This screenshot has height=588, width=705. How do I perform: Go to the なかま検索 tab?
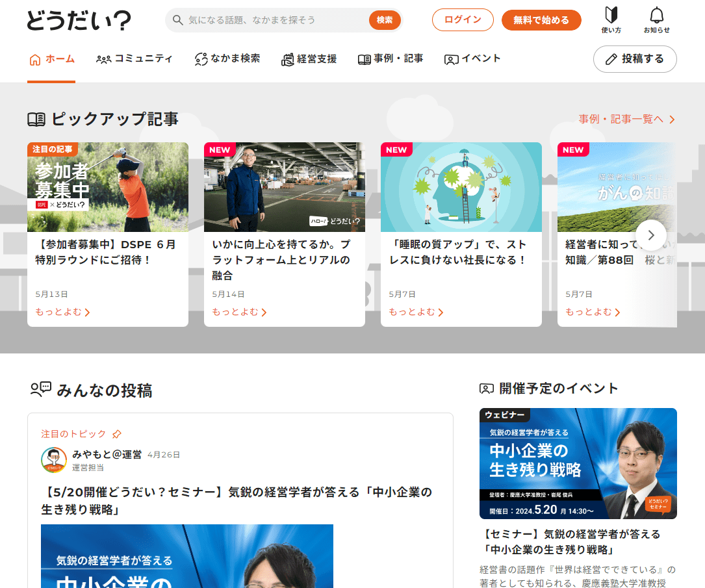point(227,59)
